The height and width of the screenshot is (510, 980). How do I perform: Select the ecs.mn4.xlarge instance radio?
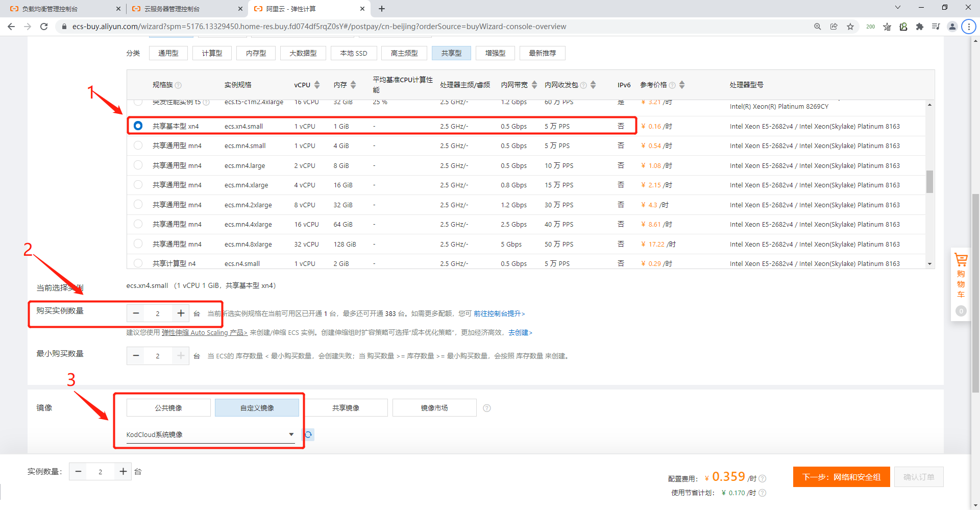[138, 184]
